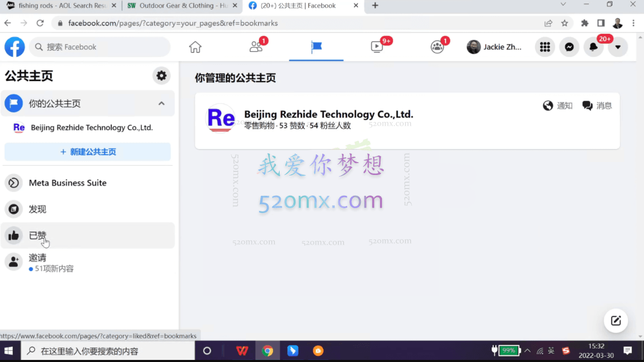Click the 你的公共主页 flag icon
Viewport: 644px width, 362px height.
click(14, 103)
